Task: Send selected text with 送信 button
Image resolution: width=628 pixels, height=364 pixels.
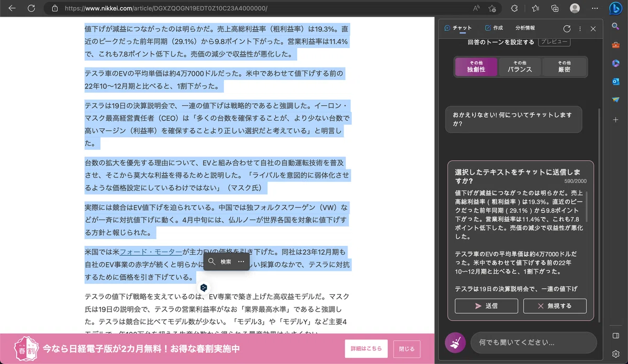Action: [486, 306]
